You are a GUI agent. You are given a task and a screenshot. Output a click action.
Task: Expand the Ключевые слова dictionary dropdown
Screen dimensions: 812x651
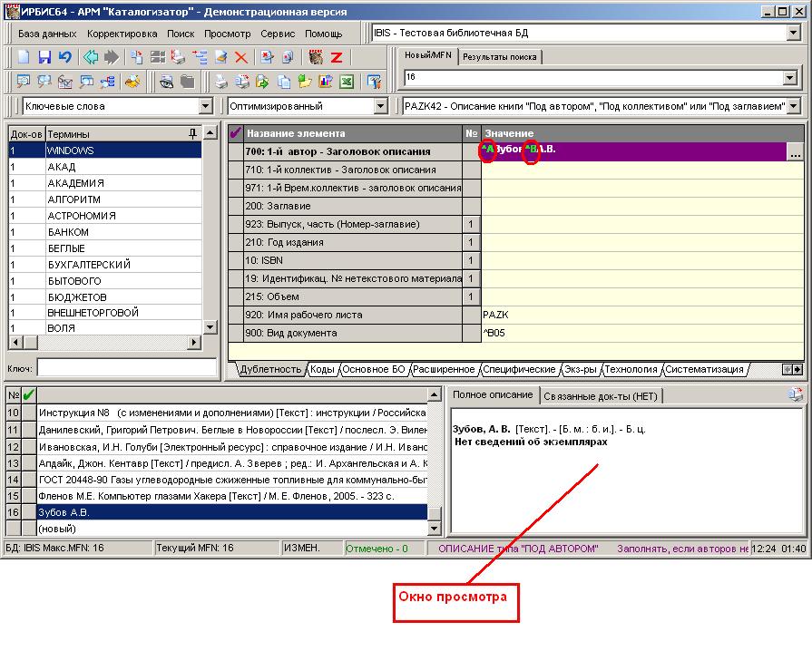(x=206, y=106)
